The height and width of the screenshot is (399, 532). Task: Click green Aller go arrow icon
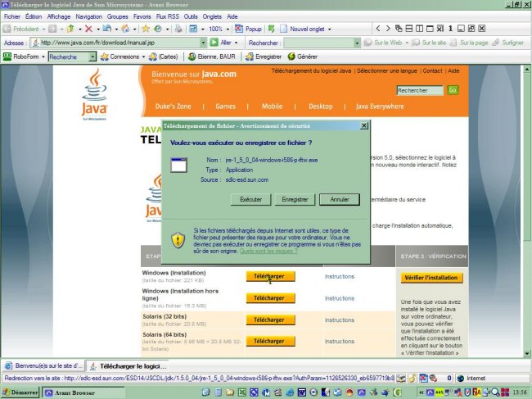[214, 43]
